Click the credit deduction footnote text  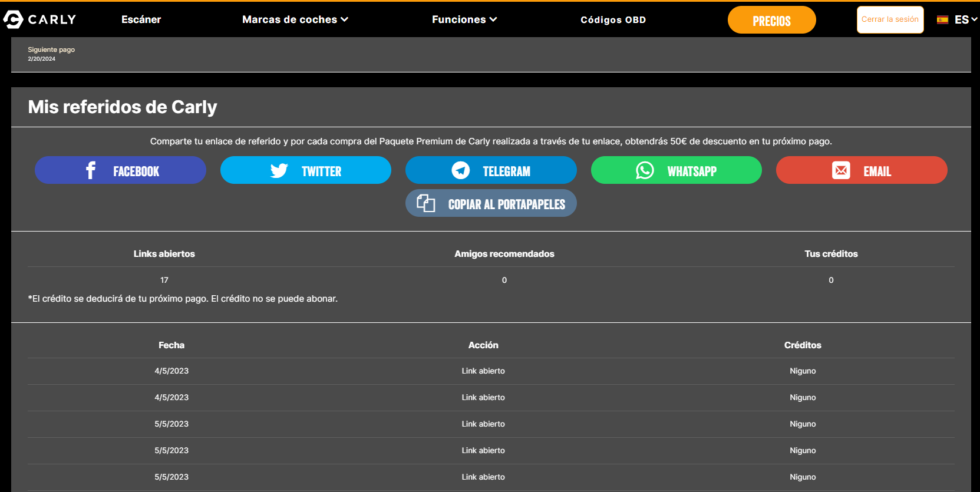183,299
